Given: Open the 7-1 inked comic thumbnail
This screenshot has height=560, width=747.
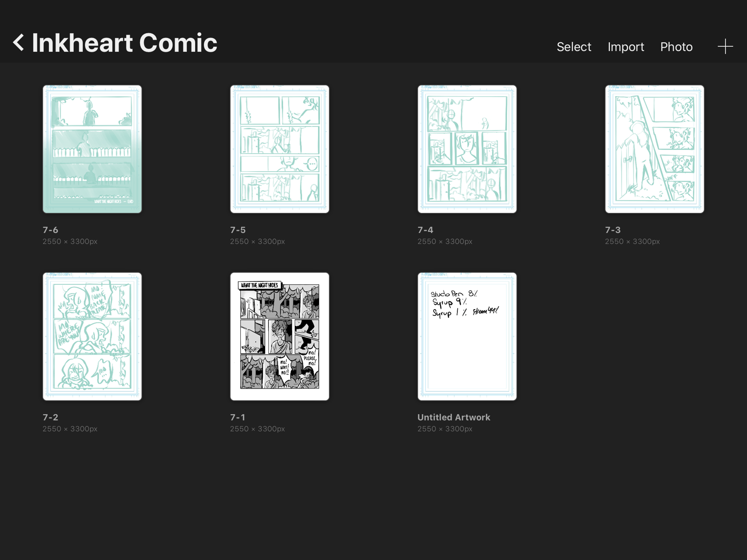Looking at the screenshot, I should coord(280,336).
